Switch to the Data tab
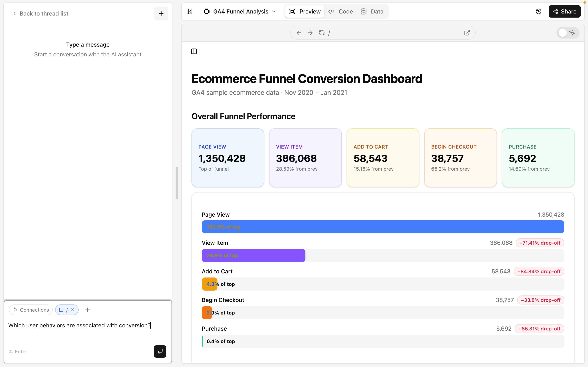The image size is (588, 367). 372,11
